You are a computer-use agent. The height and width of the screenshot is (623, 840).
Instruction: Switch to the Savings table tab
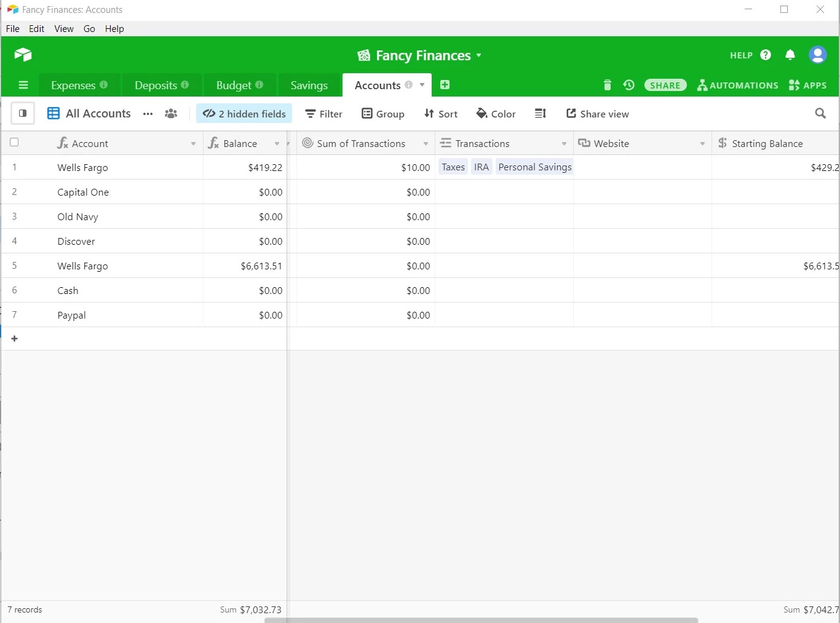pyautogui.click(x=309, y=85)
